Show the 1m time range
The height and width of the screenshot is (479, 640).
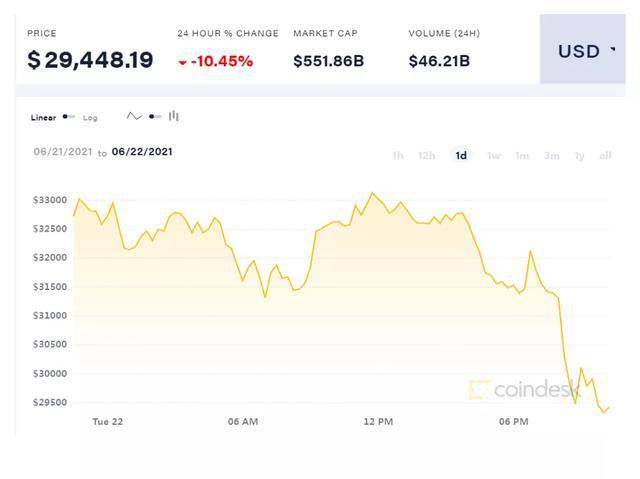(x=521, y=155)
